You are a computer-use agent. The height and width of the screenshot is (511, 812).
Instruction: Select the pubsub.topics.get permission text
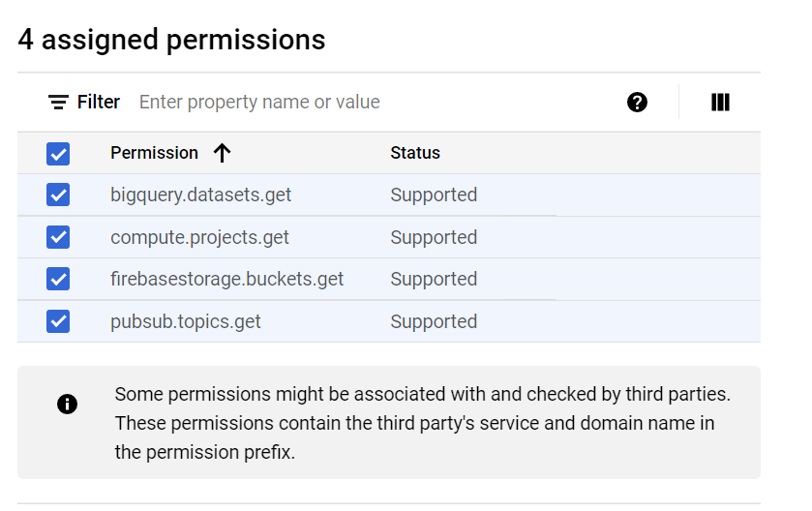186,321
